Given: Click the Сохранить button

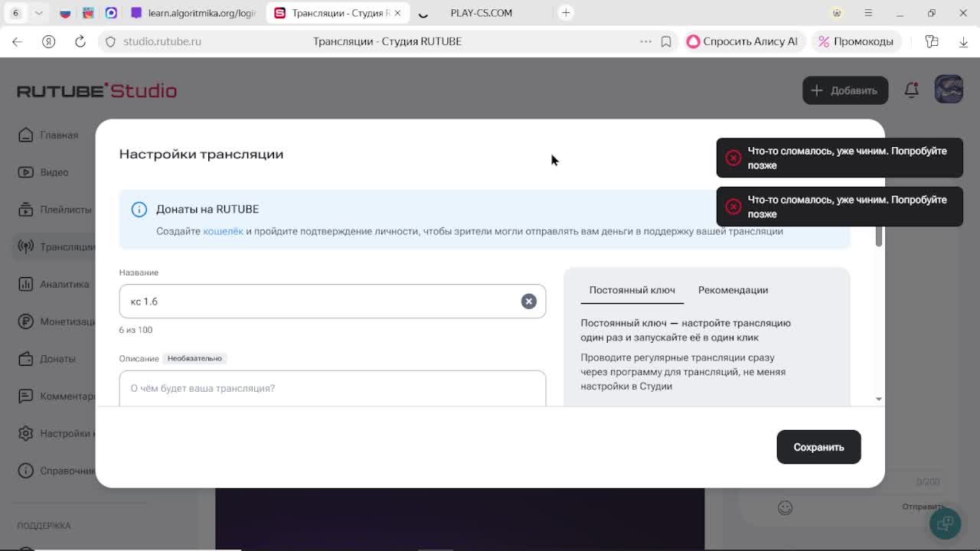Looking at the screenshot, I should (818, 447).
